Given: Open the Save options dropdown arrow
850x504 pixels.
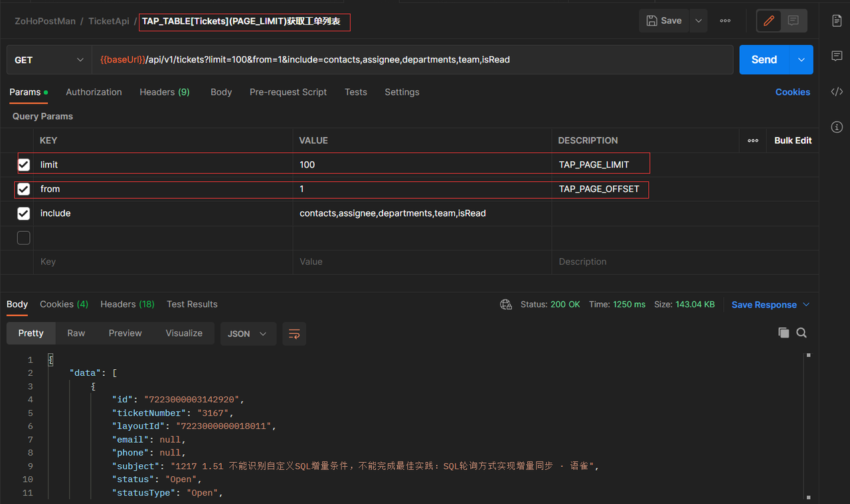Looking at the screenshot, I should tap(698, 21).
